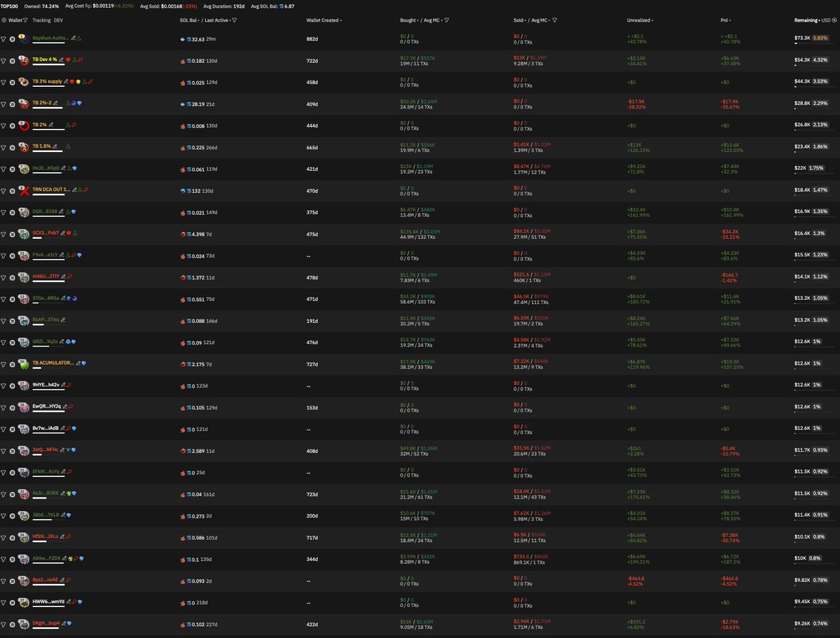840x638 pixels.
Task: Open the filter icon in Sold / Avg MC header
Action: [554, 20]
